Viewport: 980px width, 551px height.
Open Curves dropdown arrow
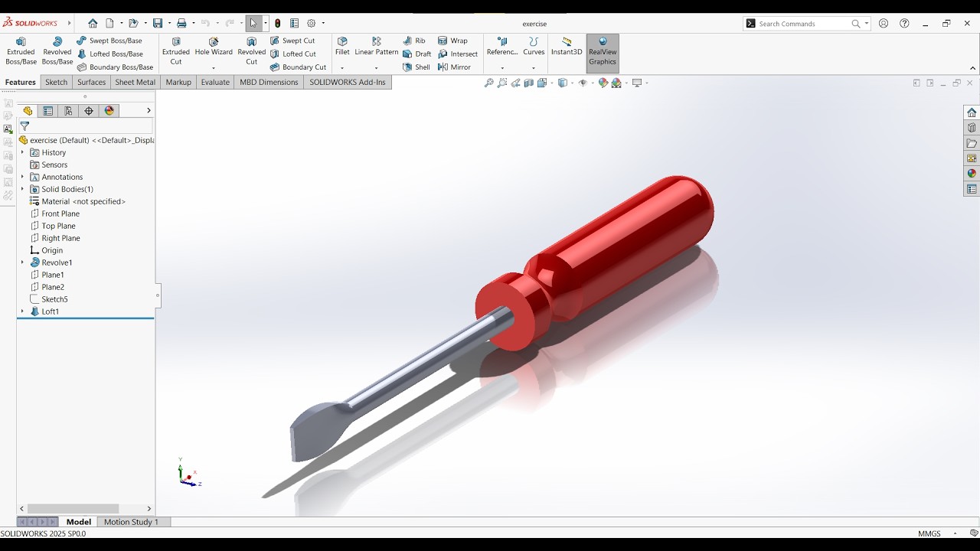click(x=534, y=68)
